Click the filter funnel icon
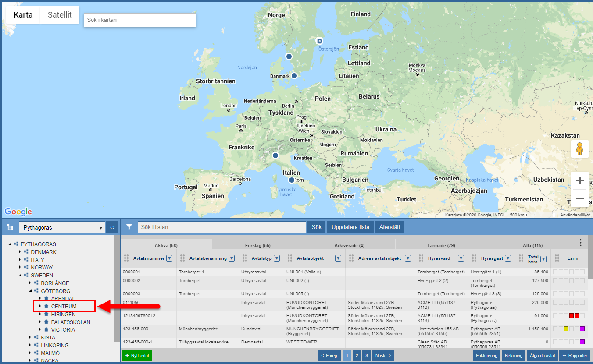 129,227
